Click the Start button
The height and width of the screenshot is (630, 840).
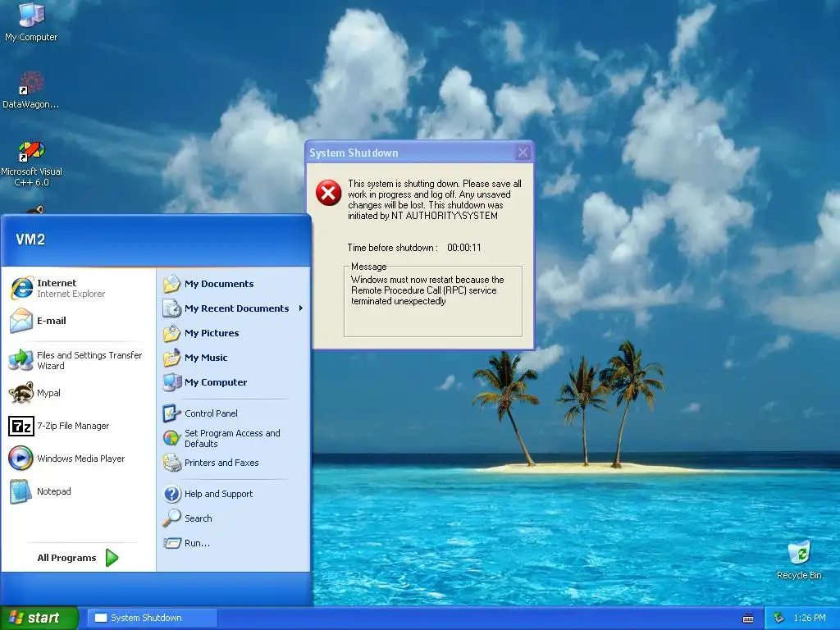pos(39,618)
